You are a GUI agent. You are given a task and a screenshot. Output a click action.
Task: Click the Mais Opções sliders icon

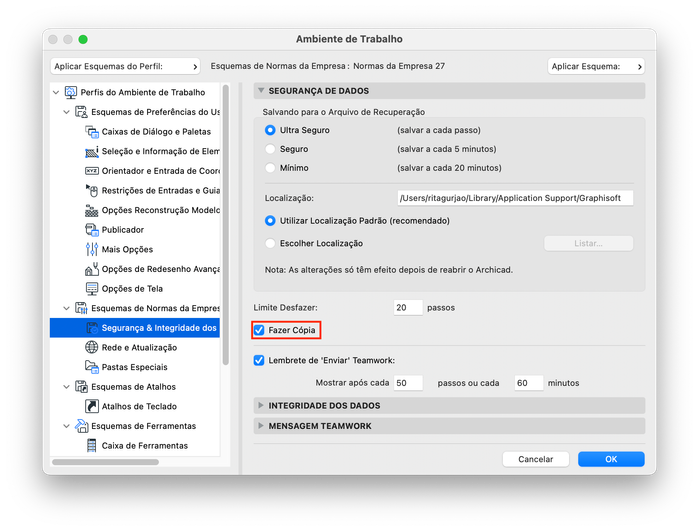click(92, 249)
